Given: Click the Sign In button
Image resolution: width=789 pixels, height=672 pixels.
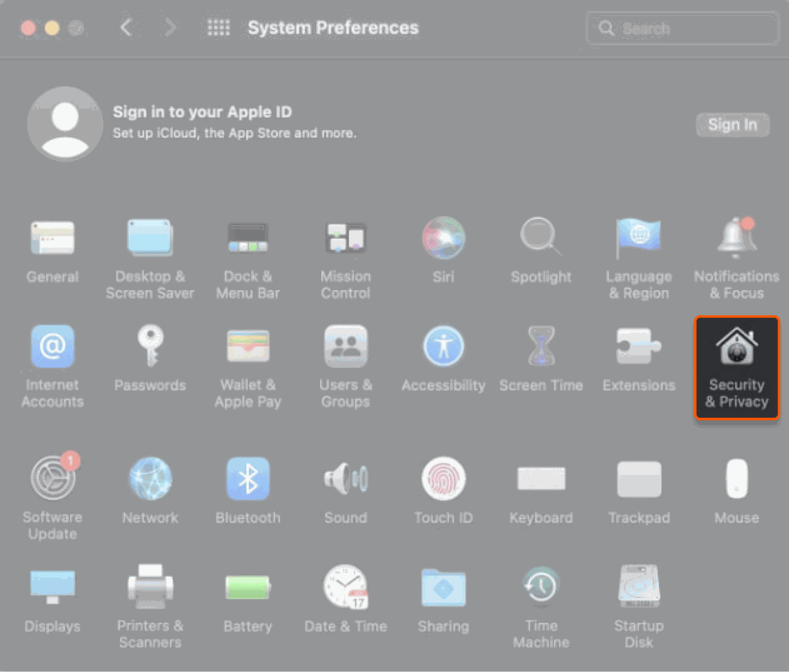Looking at the screenshot, I should 733,125.
